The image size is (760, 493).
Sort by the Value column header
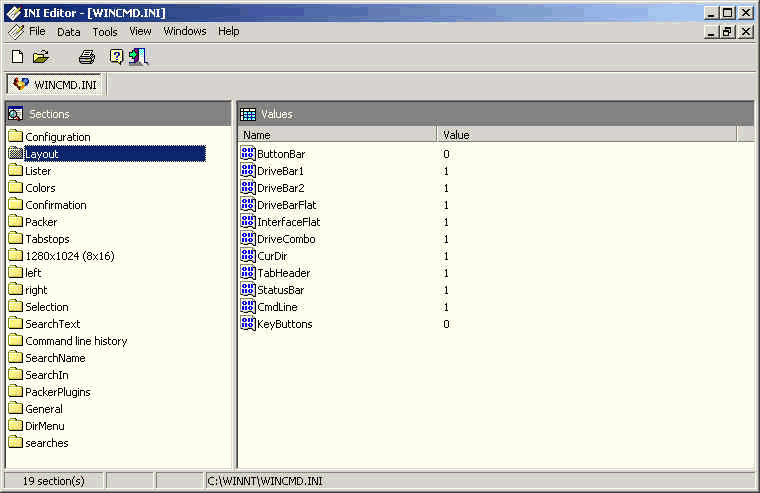tap(586, 135)
